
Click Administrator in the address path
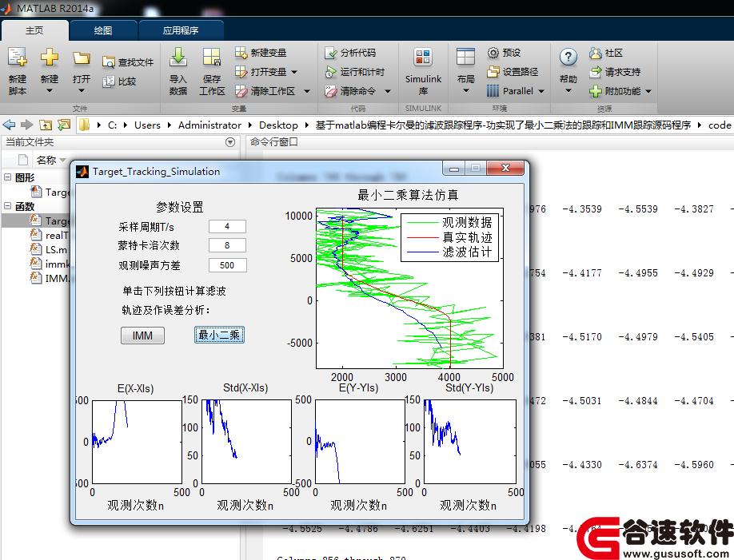pos(209,125)
